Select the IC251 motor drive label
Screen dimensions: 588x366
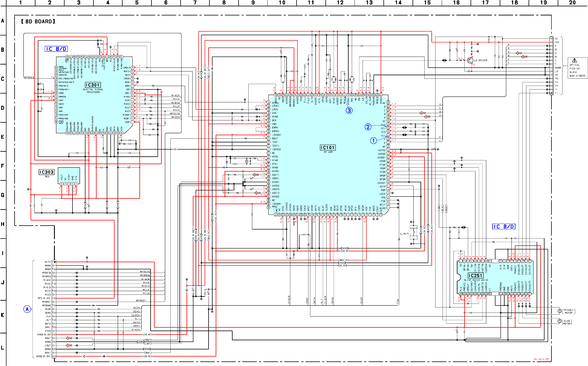click(475, 276)
